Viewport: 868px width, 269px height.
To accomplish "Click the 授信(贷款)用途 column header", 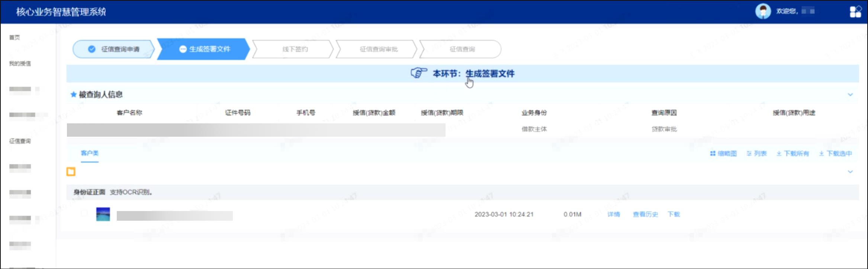I will tap(794, 113).
